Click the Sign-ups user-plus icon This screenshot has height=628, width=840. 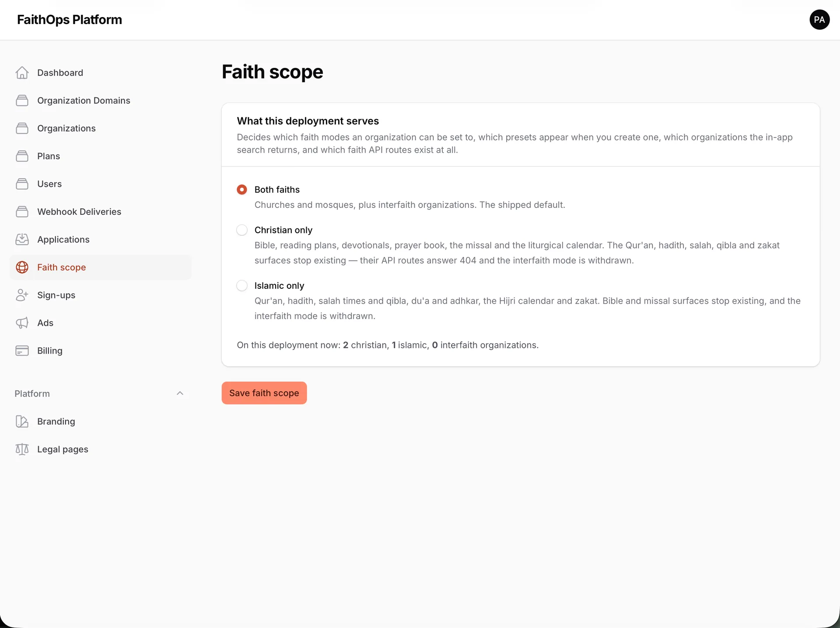tap(22, 295)
